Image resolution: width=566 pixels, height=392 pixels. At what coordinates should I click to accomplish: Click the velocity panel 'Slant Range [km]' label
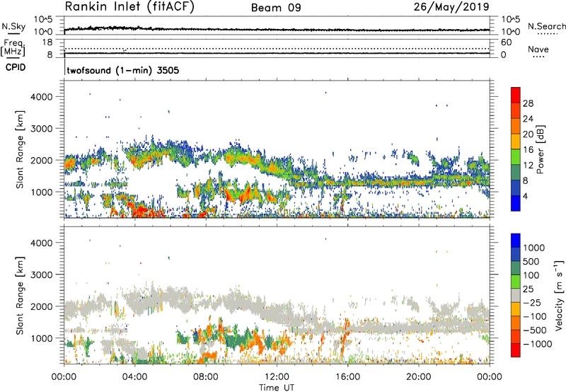20,295
